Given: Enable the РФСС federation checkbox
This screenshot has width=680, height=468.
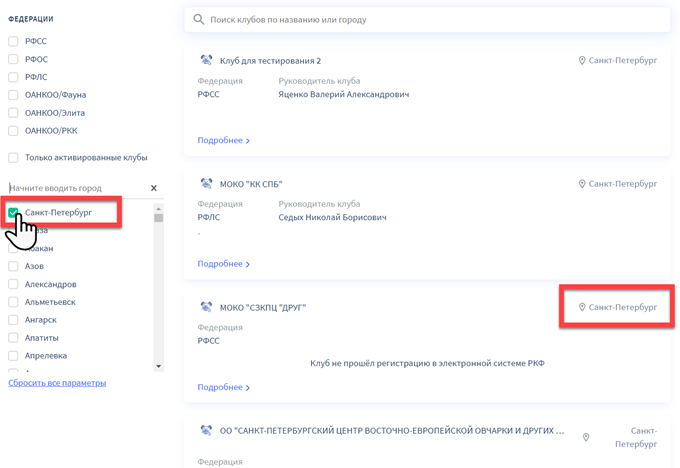Looking at the screenshot, I should point(13,41).
